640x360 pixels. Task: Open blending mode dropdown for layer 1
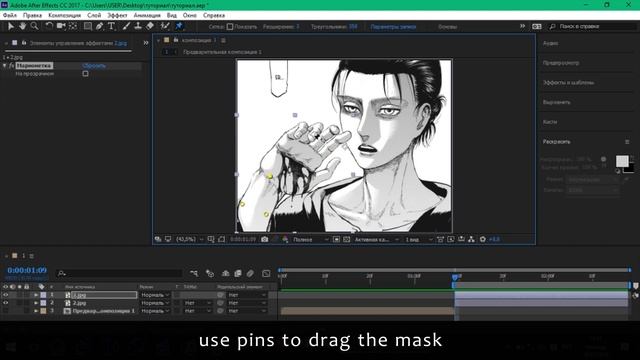click(x=155, y=295)
